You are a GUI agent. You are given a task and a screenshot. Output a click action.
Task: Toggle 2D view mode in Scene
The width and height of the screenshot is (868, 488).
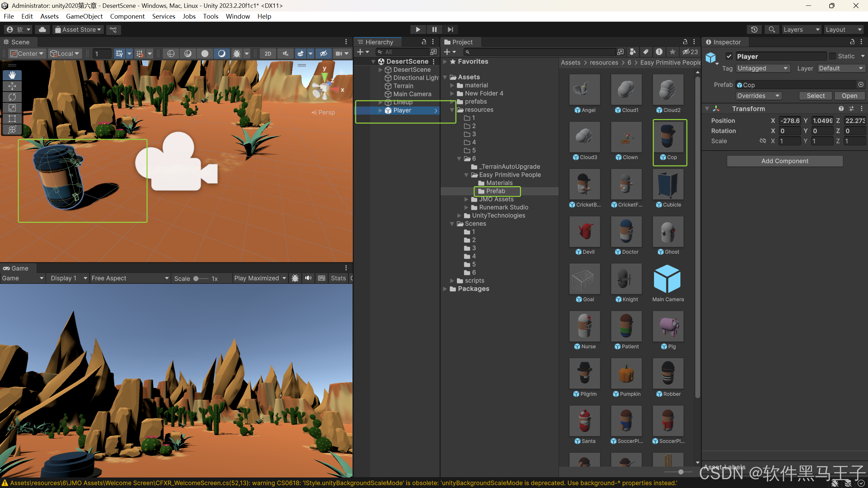tap(268, 54)
